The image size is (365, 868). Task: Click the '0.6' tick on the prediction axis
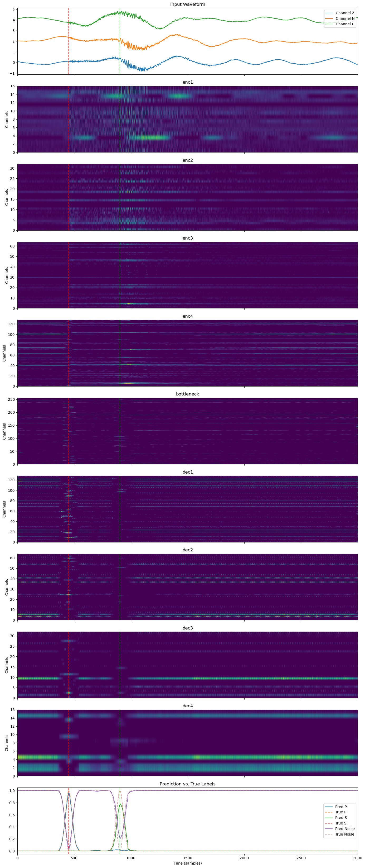(12, 815)
